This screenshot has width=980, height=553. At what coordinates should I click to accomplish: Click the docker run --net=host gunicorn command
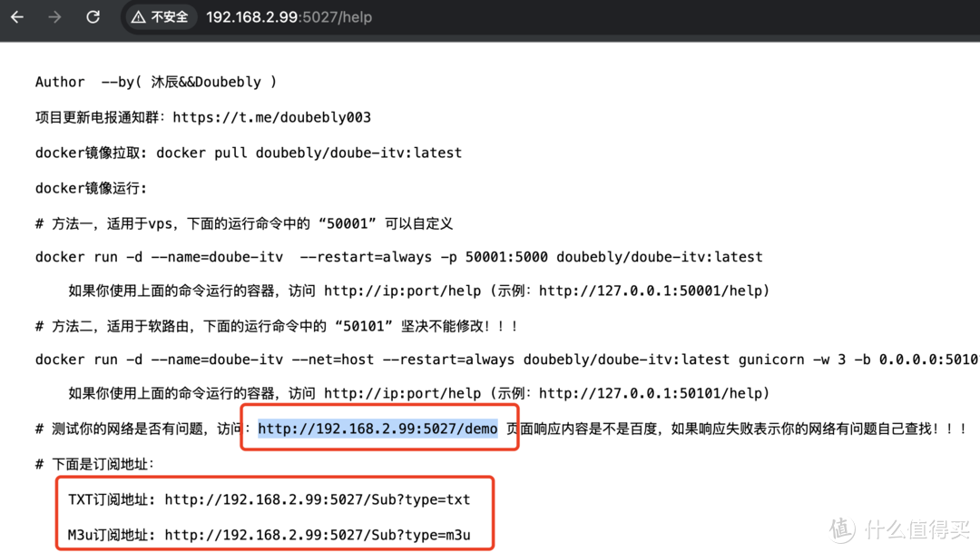tap(507, 360)
